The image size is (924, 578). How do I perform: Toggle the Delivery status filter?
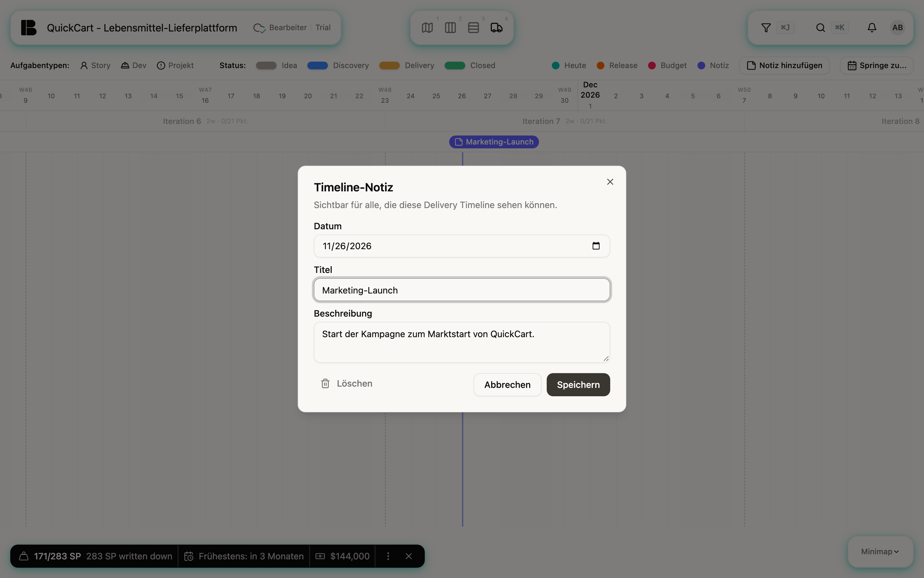(406, 66)
